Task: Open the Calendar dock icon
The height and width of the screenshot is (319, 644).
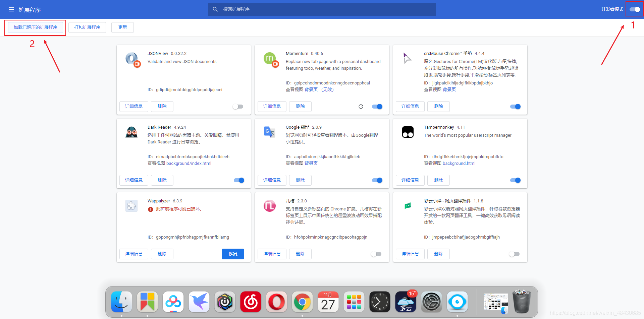Action: coord(328,302)
